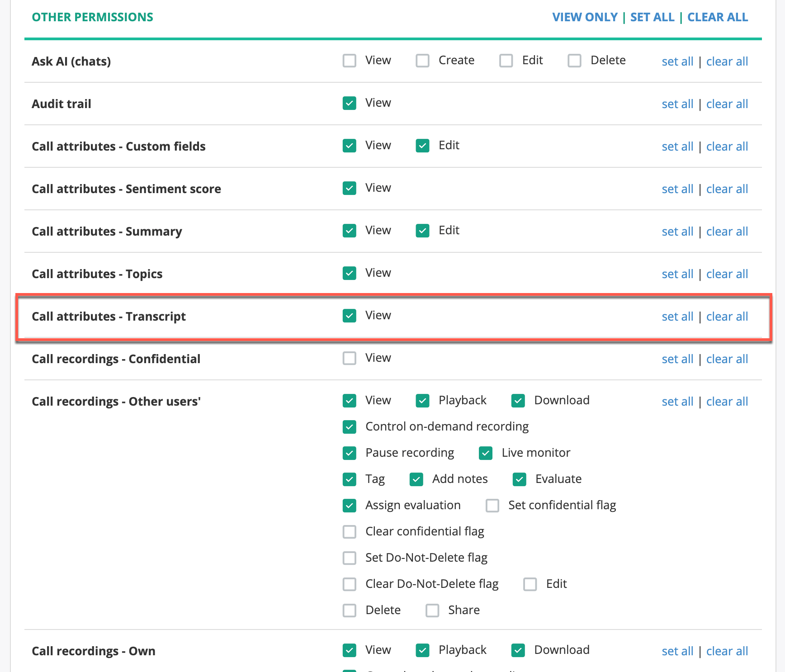Check the Delete box under other users' recordings
Viewport: 785px width, 672px height.
pos(349,610)
